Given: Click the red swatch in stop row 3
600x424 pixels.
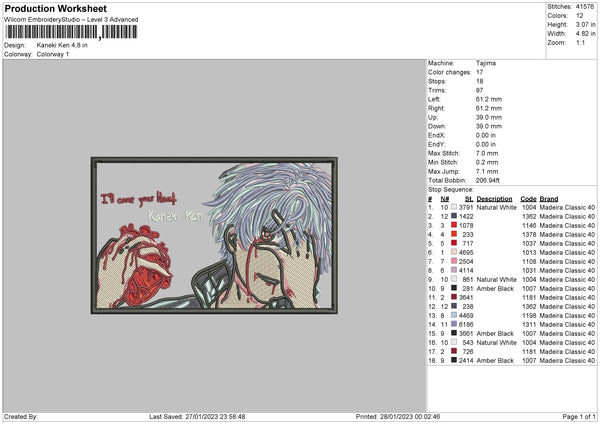Looking at the screenshot, I should [x=454, y=225].
